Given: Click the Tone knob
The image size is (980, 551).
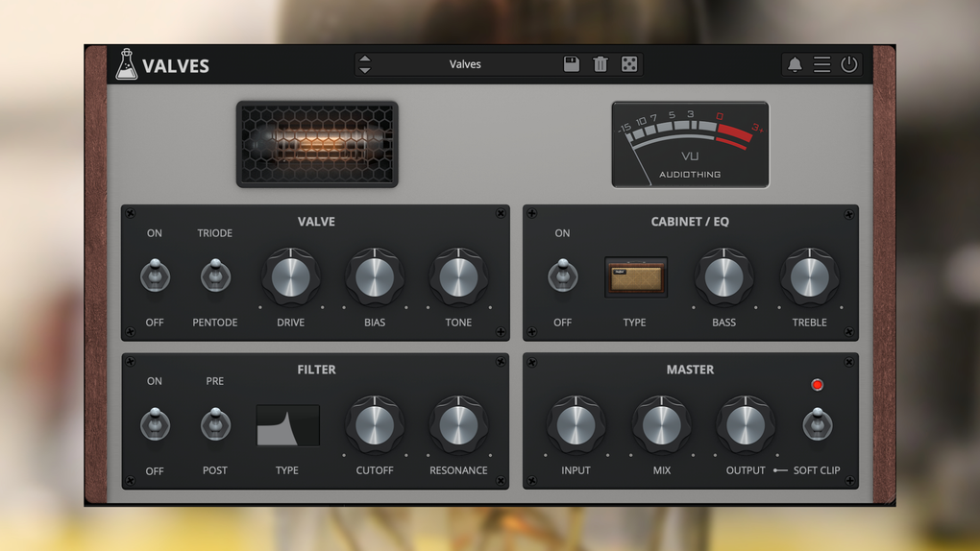Looking at the screenshot, I should (458, 276).
